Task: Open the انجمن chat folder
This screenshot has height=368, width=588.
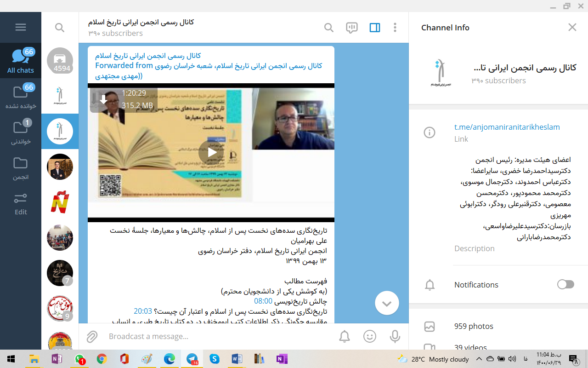Action: [x=21, y=167]
